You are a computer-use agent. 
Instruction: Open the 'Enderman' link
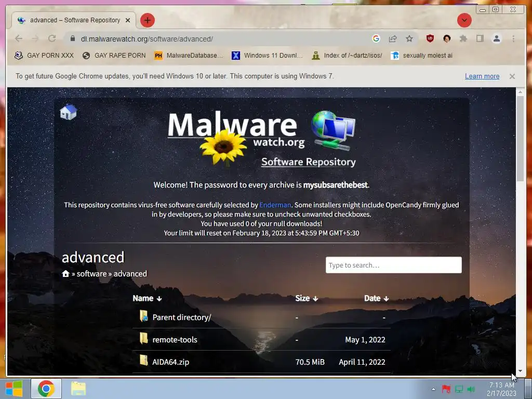(275, 205)
